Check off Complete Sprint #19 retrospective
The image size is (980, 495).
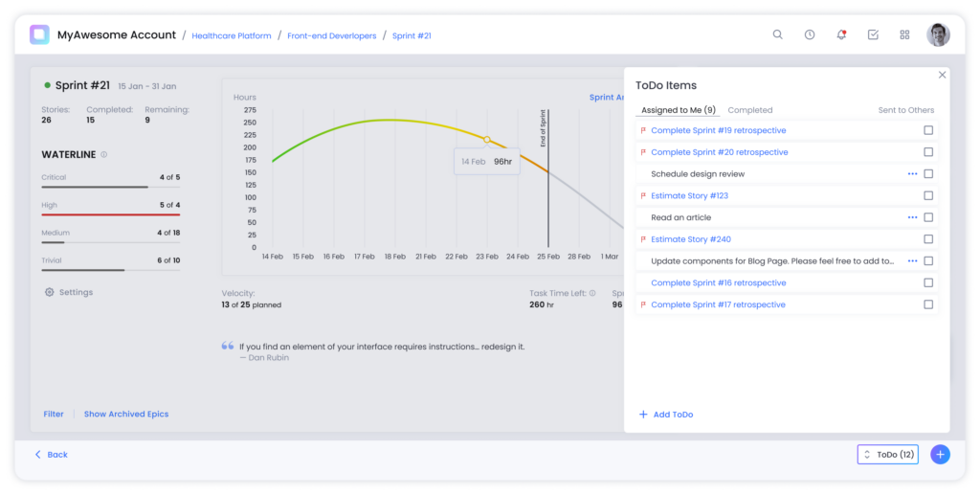(928, 130)
